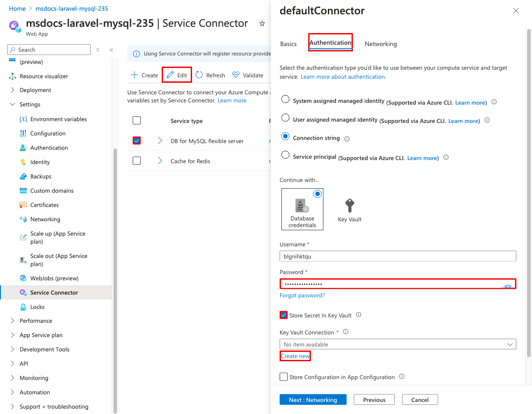
Task: Click the Previous button
Action: click(374, 400)
